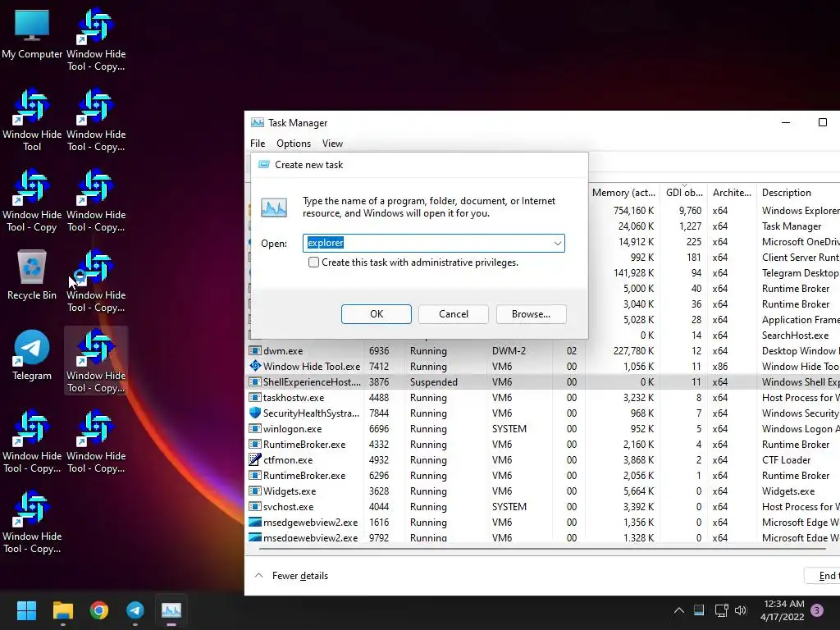Sort by the Memory (act... column header

pos(623,192)
